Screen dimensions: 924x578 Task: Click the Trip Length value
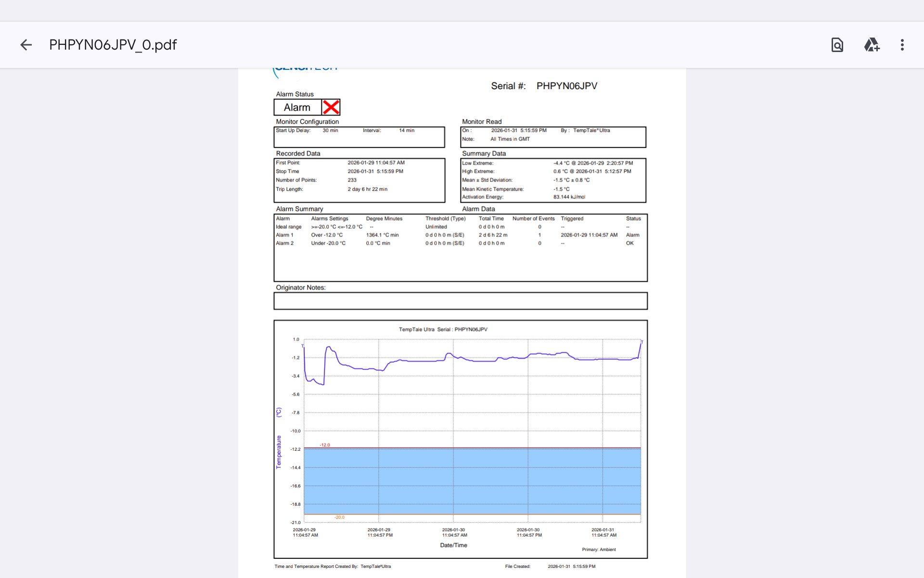(x=367, y=189)
